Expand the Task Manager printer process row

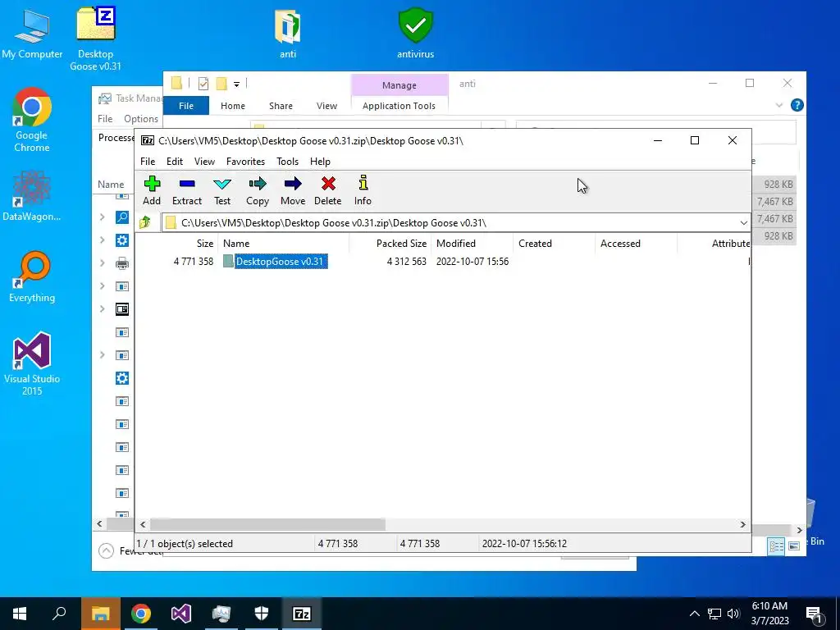coord(102,263)
